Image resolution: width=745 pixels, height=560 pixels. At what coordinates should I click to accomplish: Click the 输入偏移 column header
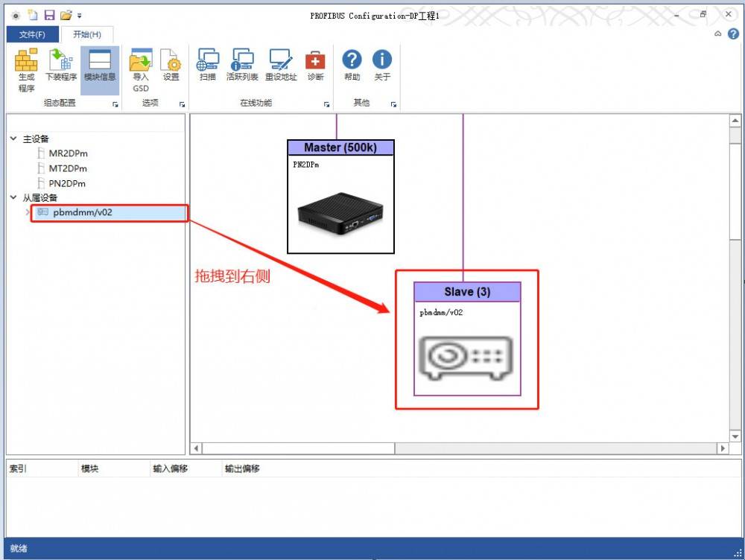pos(170,468)
